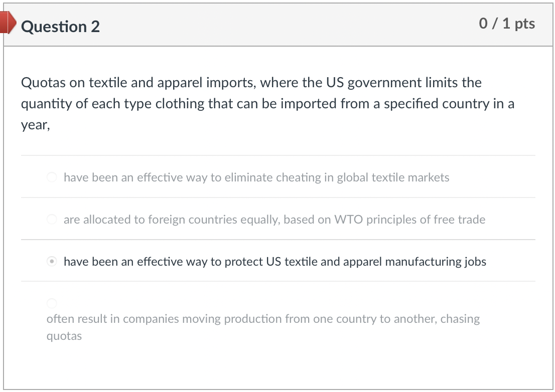Click the selected 'protect US textile jobs' radio
Screen dimensions: 555x392
point(52,262)
